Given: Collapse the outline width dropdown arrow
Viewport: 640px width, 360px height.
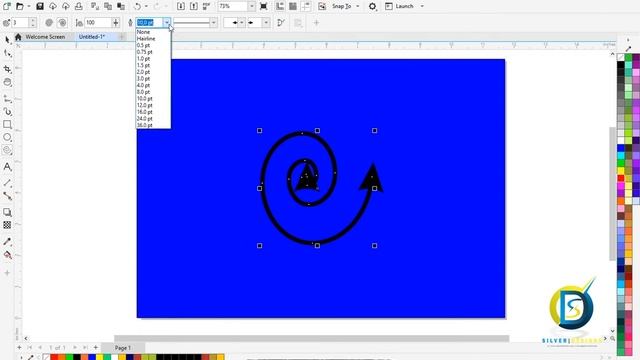Looking at the screenshot, I should [167, 23].
